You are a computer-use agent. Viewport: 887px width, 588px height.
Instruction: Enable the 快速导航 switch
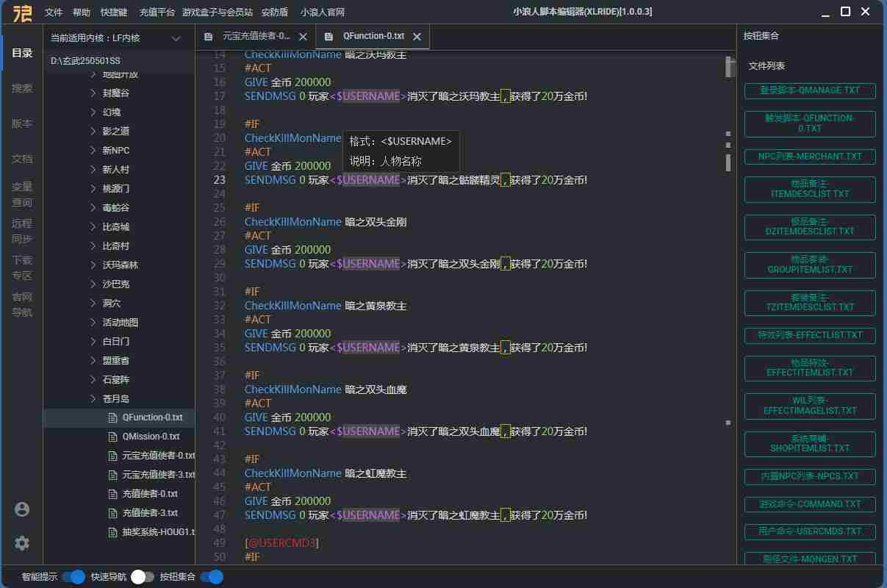(x=143, y=577)
